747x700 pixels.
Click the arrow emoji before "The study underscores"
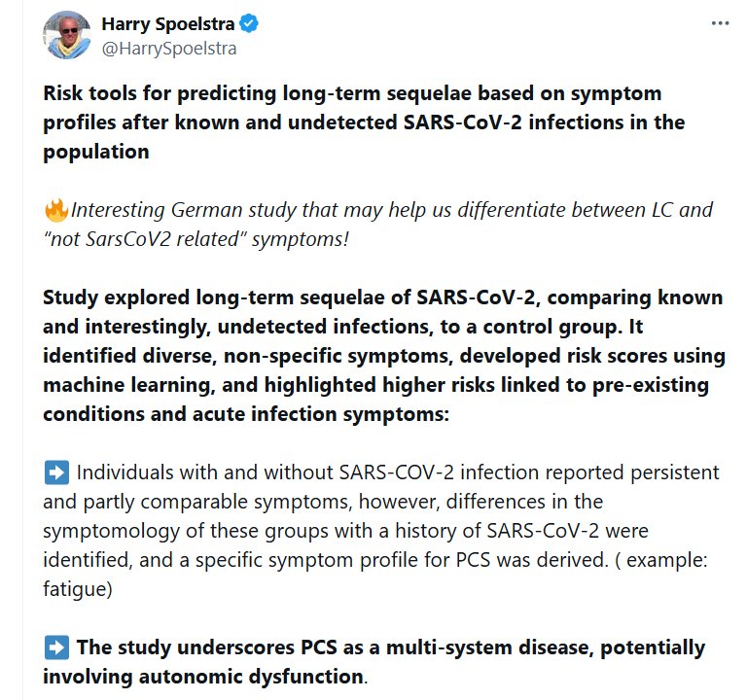pos(56,647)
